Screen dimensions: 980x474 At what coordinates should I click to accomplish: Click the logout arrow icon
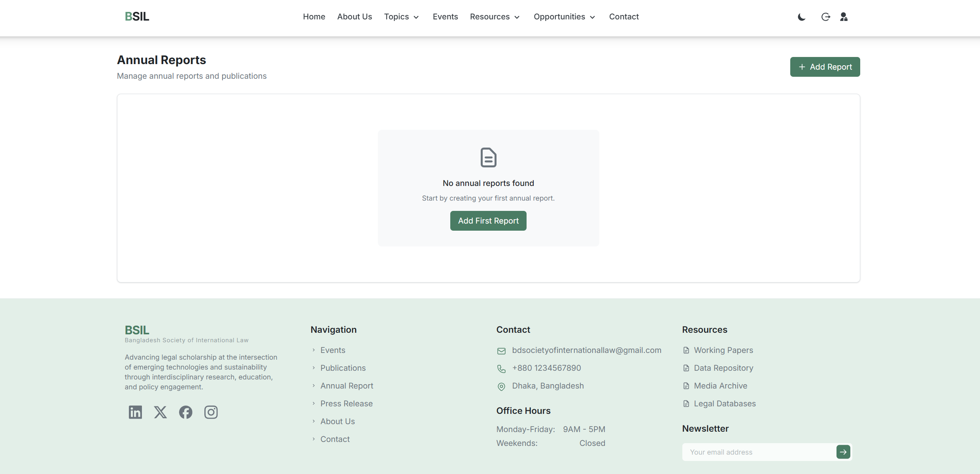click(825, 17)
